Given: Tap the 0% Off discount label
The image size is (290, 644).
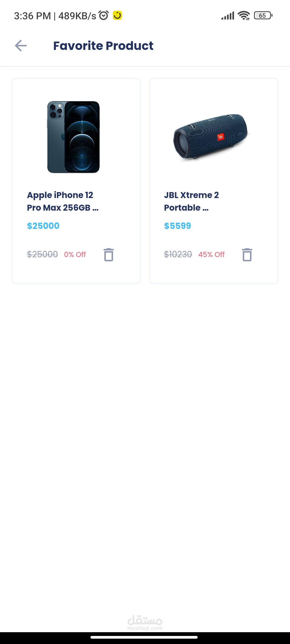Looking at the screenshot, I should (x=75, y=254).
